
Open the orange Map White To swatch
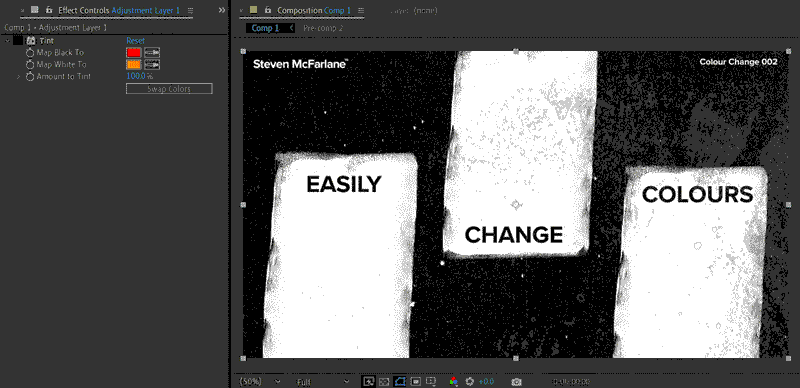click(x=134, y=65)
